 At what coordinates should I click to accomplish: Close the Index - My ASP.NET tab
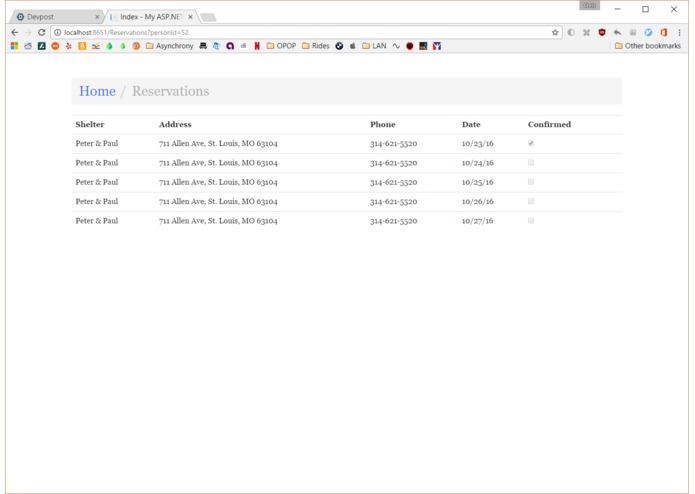click(x=190, y=17)
